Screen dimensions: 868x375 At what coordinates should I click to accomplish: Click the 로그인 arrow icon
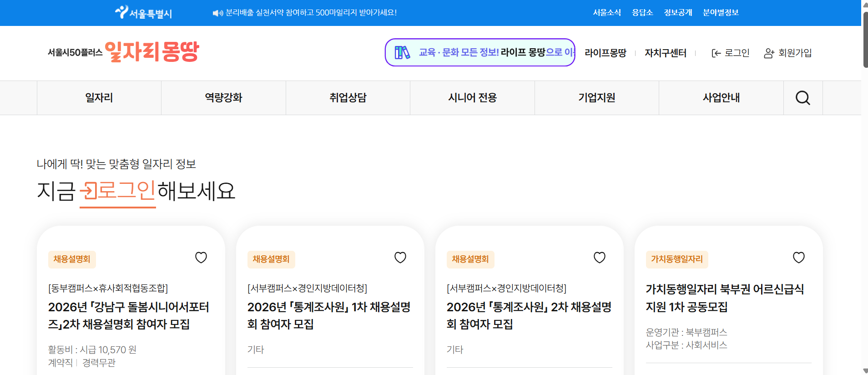716,53
